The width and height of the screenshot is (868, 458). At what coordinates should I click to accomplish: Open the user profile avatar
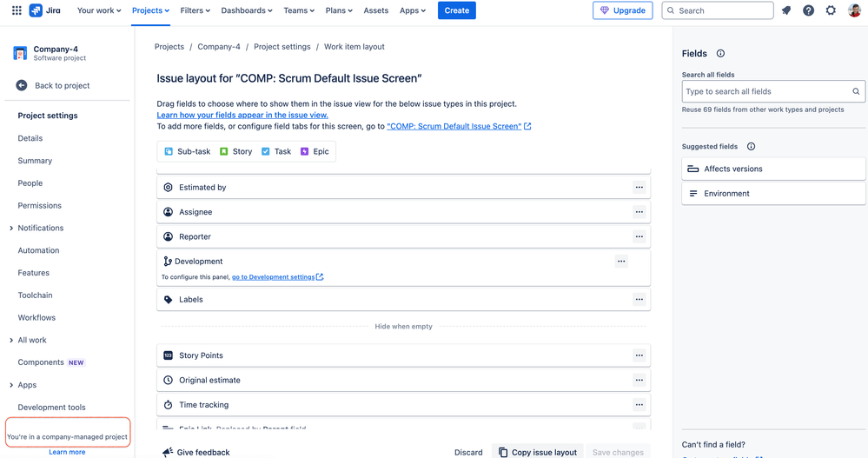pos(854,10)
